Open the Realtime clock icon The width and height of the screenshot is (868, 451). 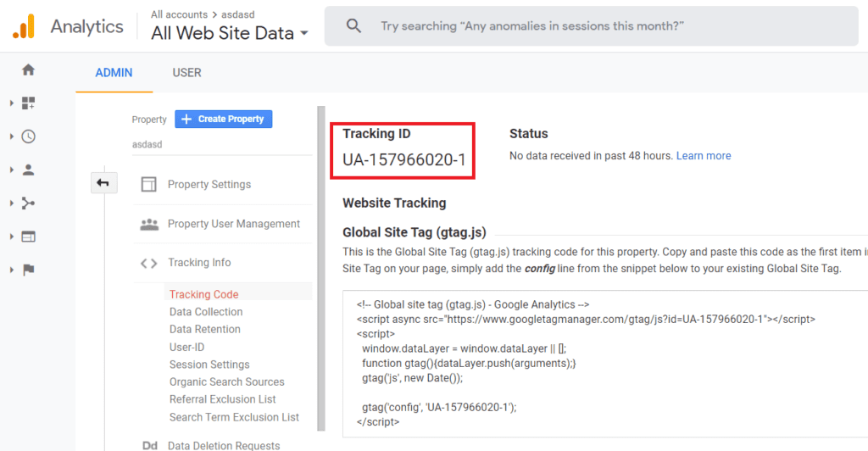28,136
